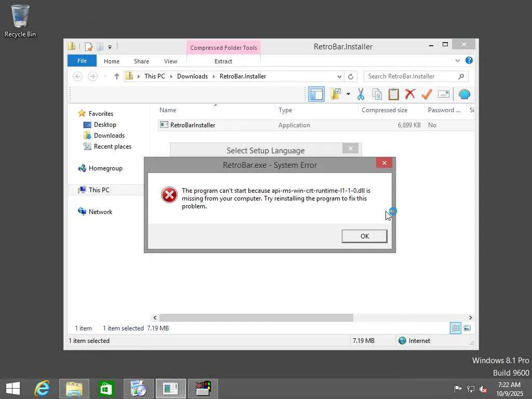Click the New folder icon in title bar
This screenshot has width=532, height=399.
tap(100, 47)
